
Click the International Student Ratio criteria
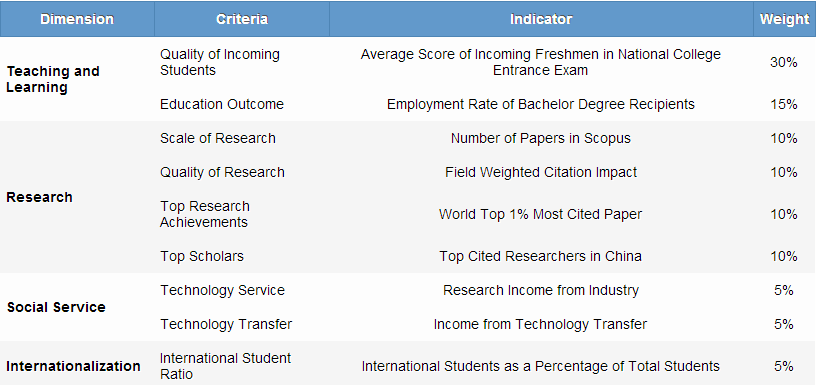coord(225,366)
